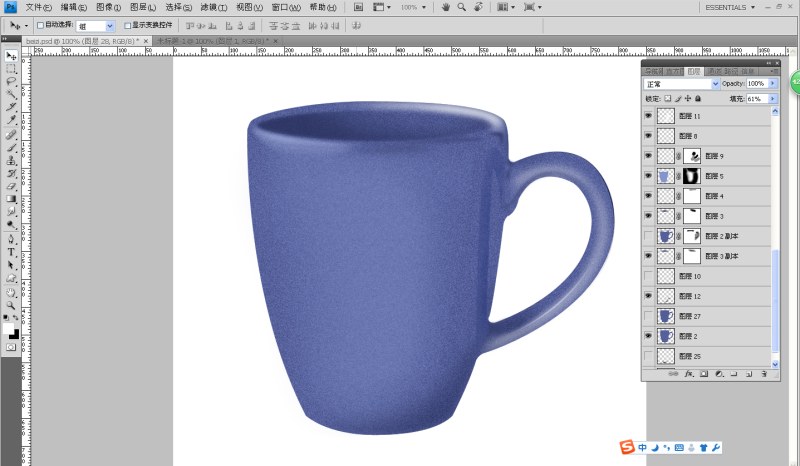800x466 pixels.
Task: Click the delete layer trash icon
Action: 764,374
